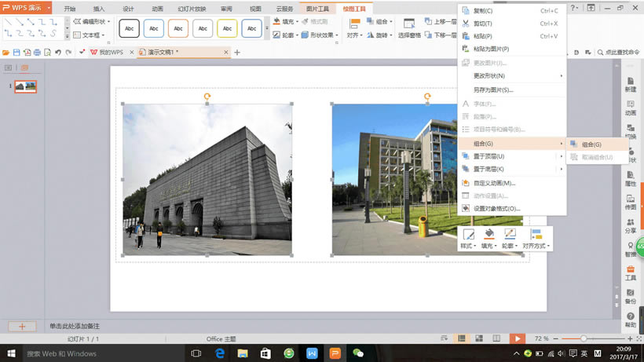
Task: Click the 下移一层 send backward icon
Action: pyautogui.click(x=428, y=35)
